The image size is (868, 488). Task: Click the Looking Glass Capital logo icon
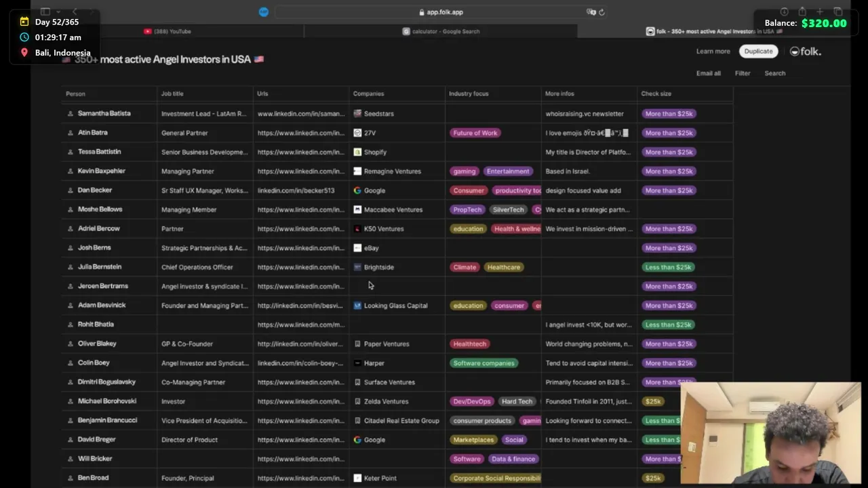[x=357, y=306]
